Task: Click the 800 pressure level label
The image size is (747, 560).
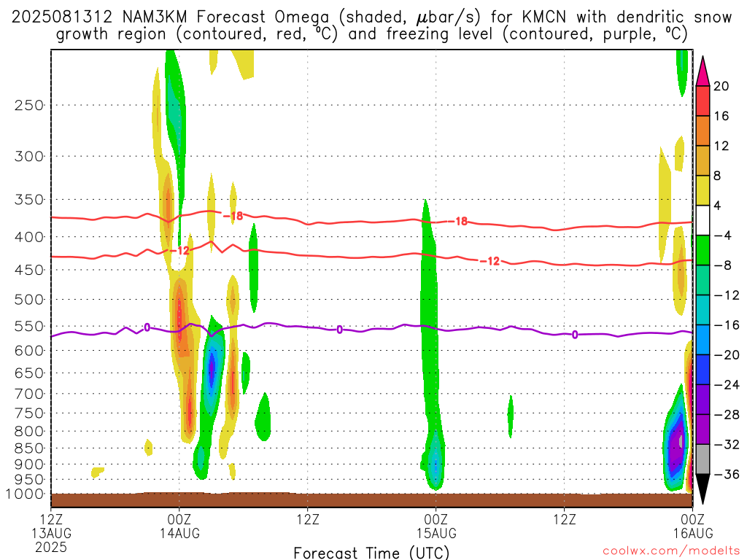Action: point(29,432)
